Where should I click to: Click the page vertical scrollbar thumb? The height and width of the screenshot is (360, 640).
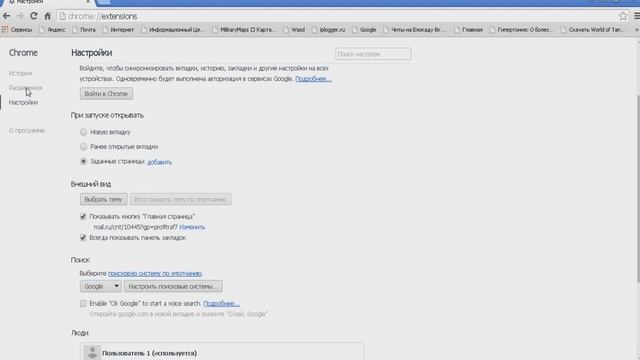(x=638, y=188)
